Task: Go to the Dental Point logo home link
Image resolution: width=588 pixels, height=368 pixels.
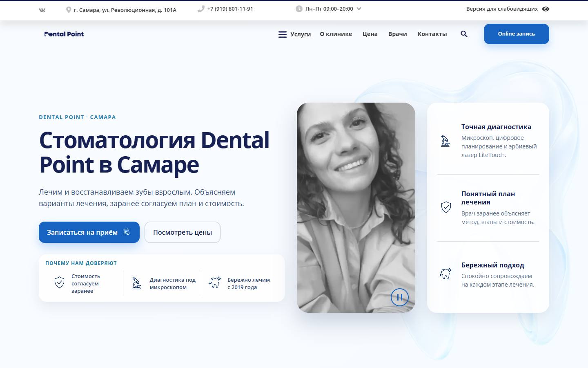Action: click(x=64, y=34)
